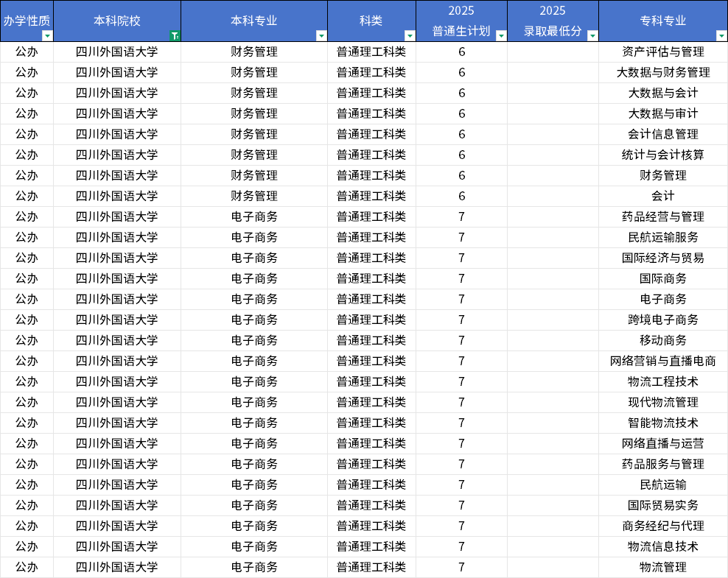Viewport: 728px width, 578px height.
Task: Click the 国际经济与贸易 cell
Action: [x=663, y=258]
